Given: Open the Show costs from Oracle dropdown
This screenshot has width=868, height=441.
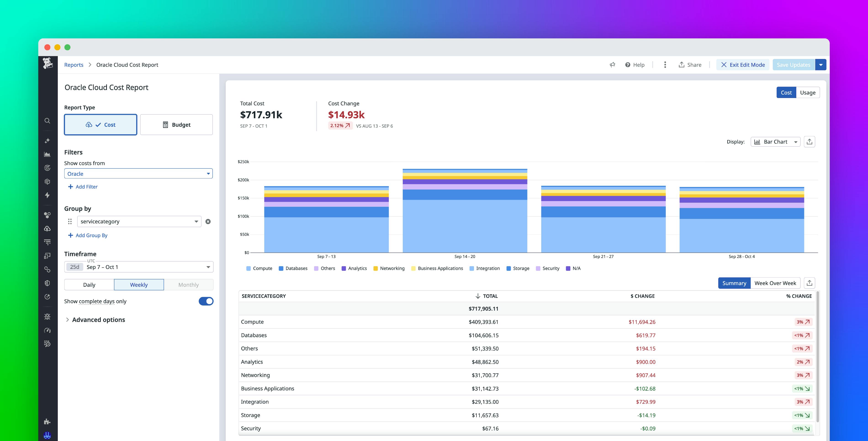Looking at the screenshot, I should [x=138, y=173].
